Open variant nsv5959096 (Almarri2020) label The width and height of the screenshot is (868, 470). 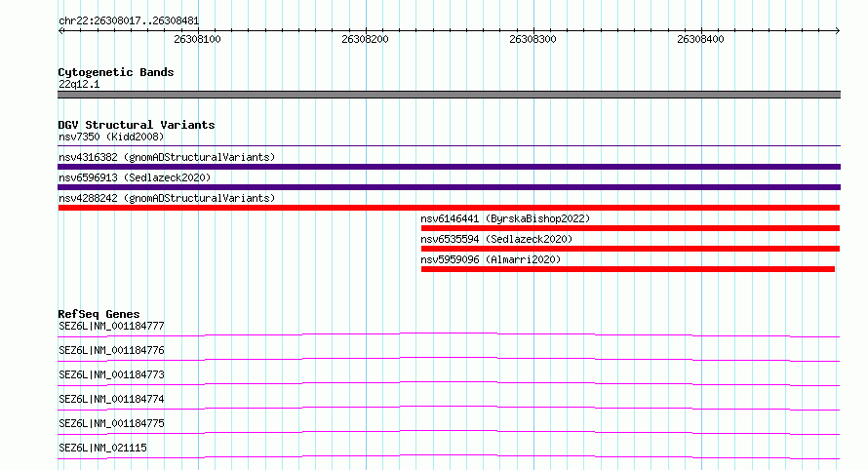491,259
